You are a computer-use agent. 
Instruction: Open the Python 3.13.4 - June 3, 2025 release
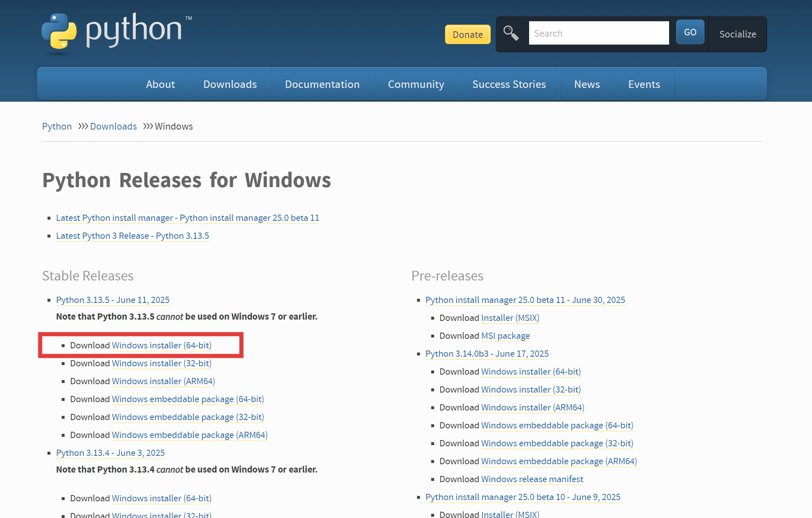[x=110, y=453]
